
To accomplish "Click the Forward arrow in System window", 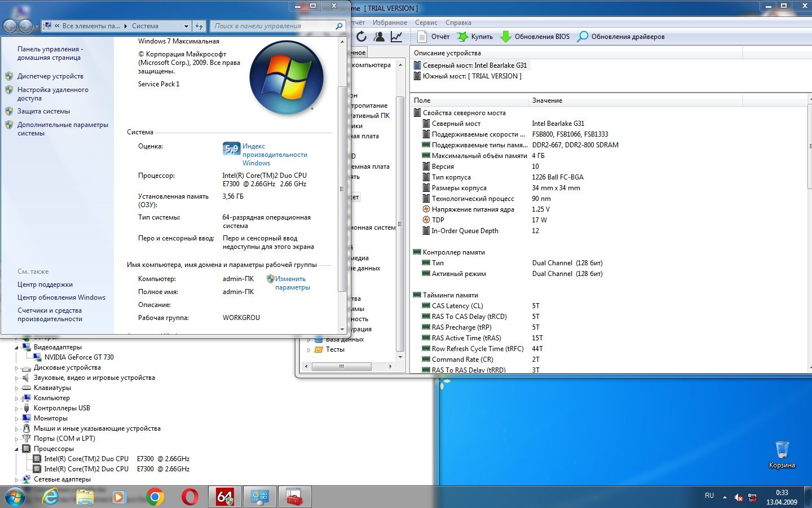I will [25, 26].
